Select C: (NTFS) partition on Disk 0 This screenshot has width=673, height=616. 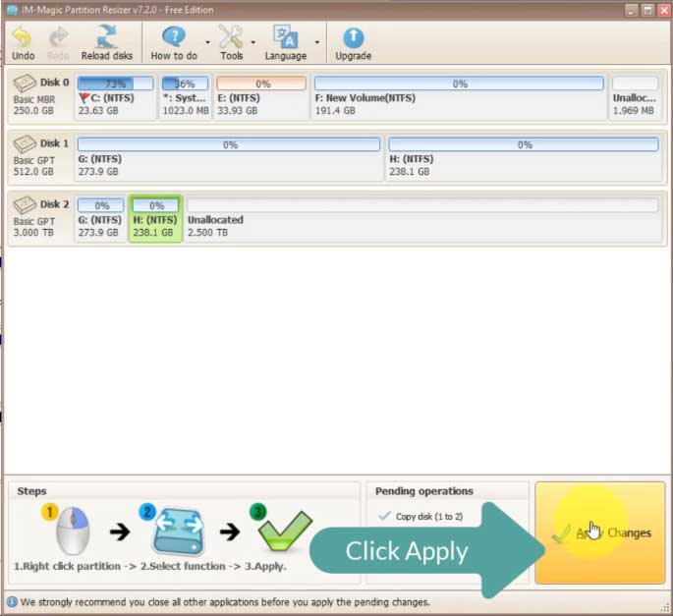115,96
